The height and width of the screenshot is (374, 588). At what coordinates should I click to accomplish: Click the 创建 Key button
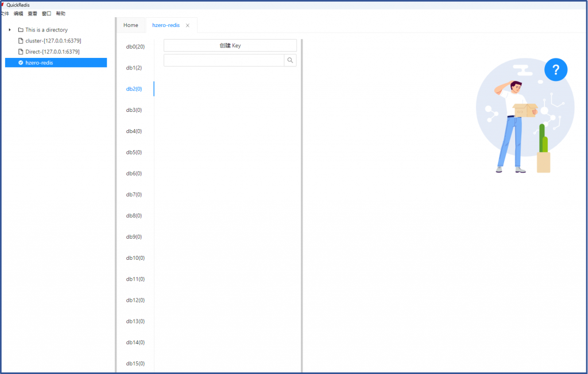pyautogui.click(x=230, y=45)
